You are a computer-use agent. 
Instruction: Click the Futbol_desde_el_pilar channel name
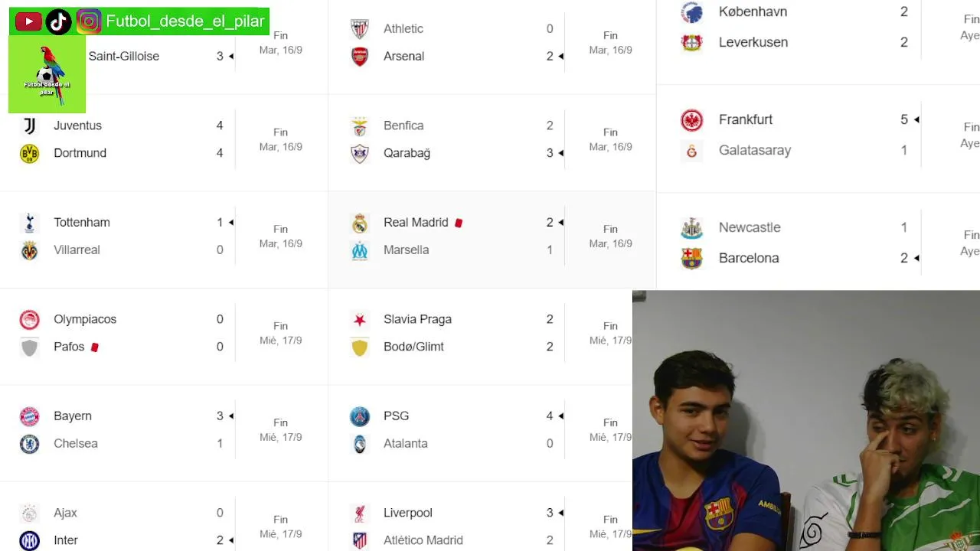tap(185, 21)
